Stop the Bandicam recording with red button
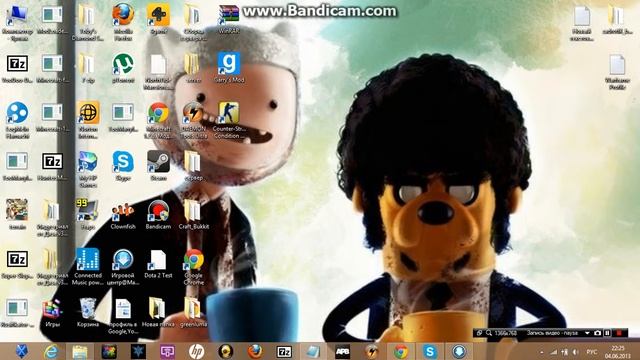The height and width of the screenshot is (360, 640). 619,333
